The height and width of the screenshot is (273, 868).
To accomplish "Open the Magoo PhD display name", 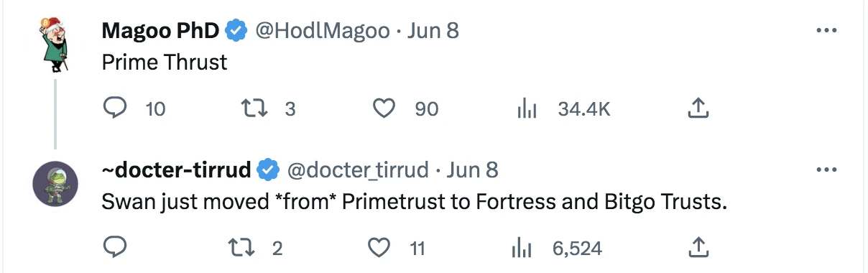I will point(160,31).
